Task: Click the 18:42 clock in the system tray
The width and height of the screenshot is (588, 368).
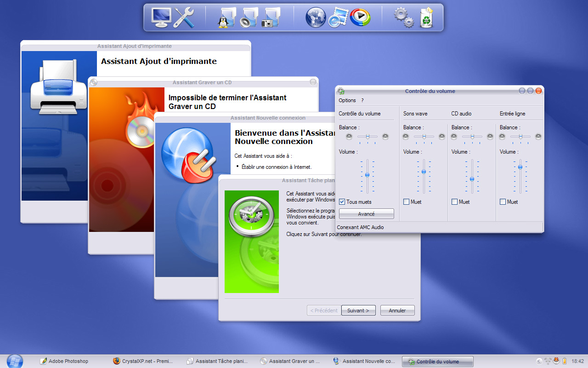Action: point(577,361)
